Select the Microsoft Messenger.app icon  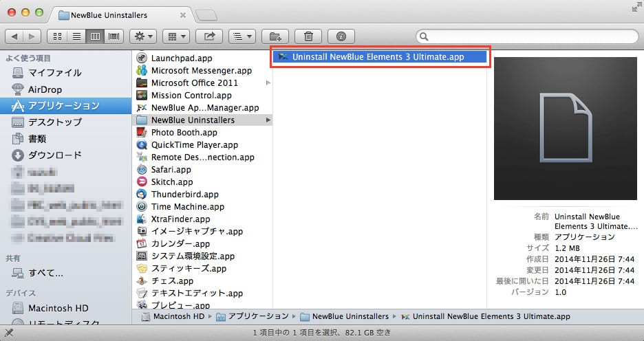(142, 70)
